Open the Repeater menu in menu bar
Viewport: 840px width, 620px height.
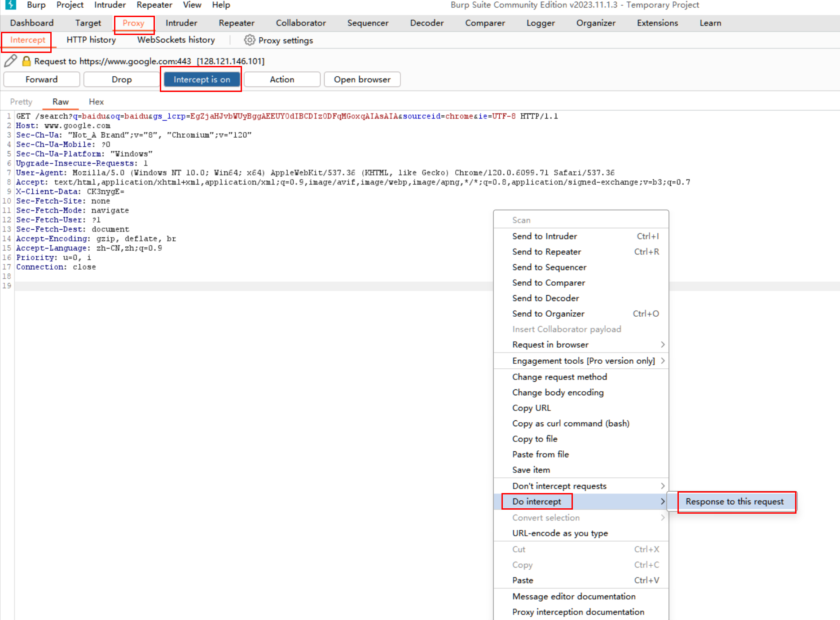pyautogui.click(x=154, y=5)
